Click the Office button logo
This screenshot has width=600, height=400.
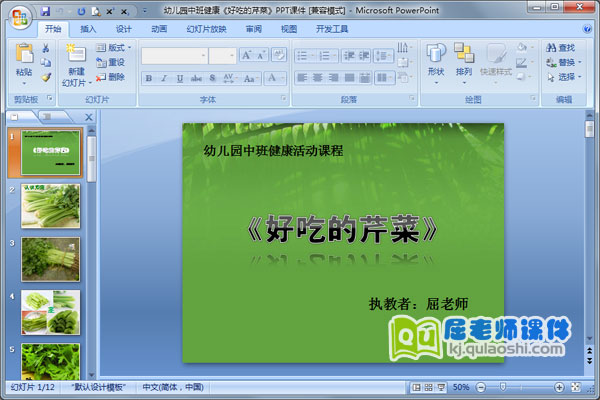20,16
